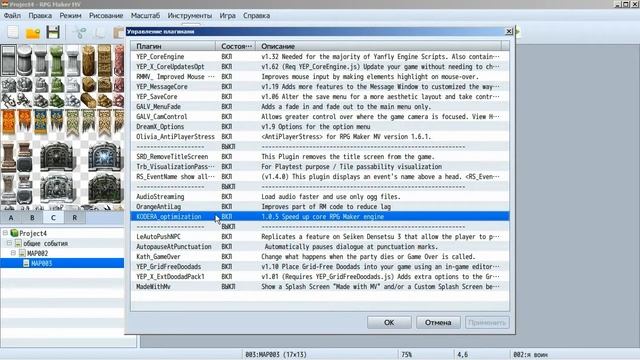Switch to tileset tab A
Image resolution: width=640 pixels, height=360 pixels.
(x=11, y=218)
